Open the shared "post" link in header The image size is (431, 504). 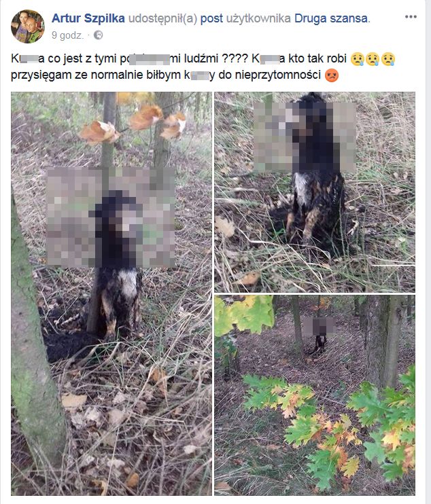211,18
